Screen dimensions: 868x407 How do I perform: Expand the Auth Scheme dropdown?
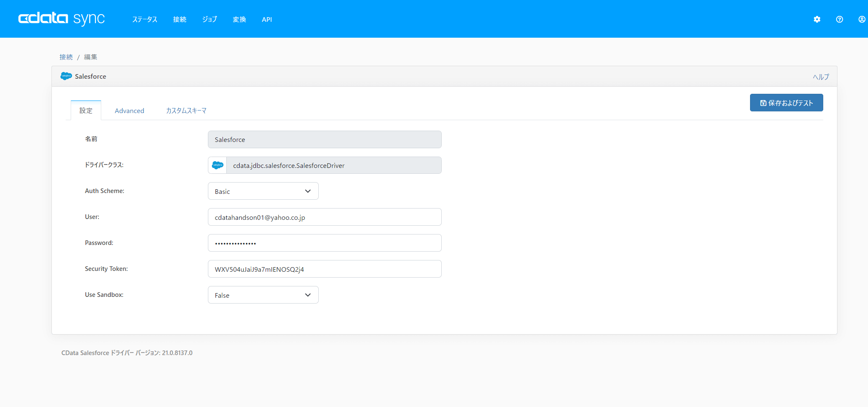(x=263, y=191)
